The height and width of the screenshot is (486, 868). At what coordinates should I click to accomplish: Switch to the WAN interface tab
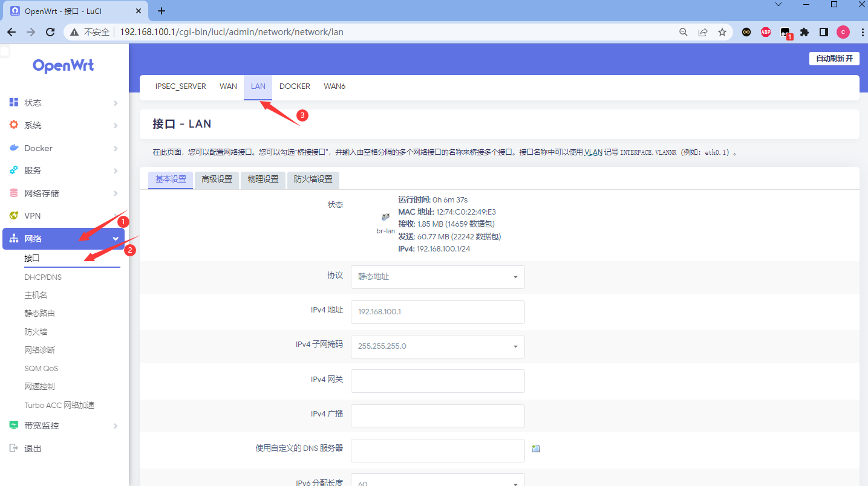pos(228,86)
